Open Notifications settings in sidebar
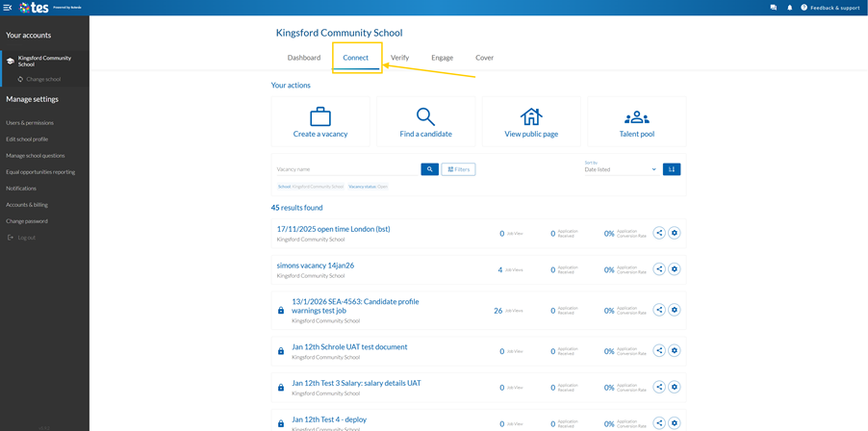Viewport: 868px width, 431px height. coord(21,189)
